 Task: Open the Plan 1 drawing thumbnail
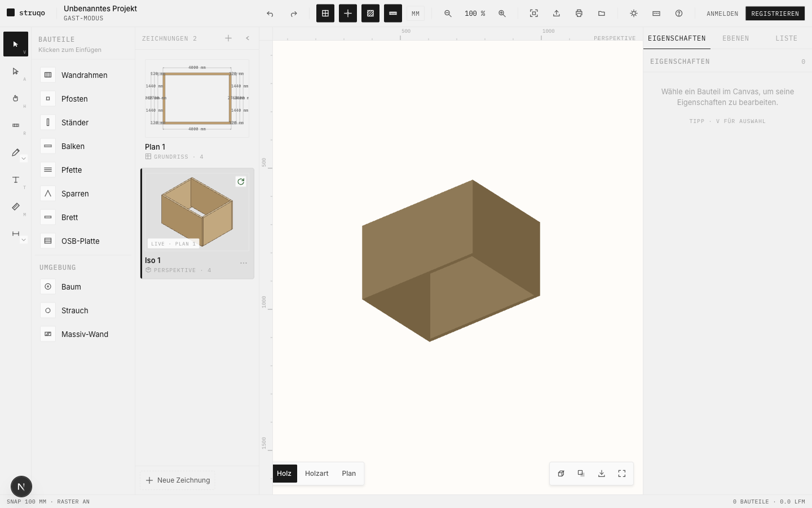[x=197, y=98]
